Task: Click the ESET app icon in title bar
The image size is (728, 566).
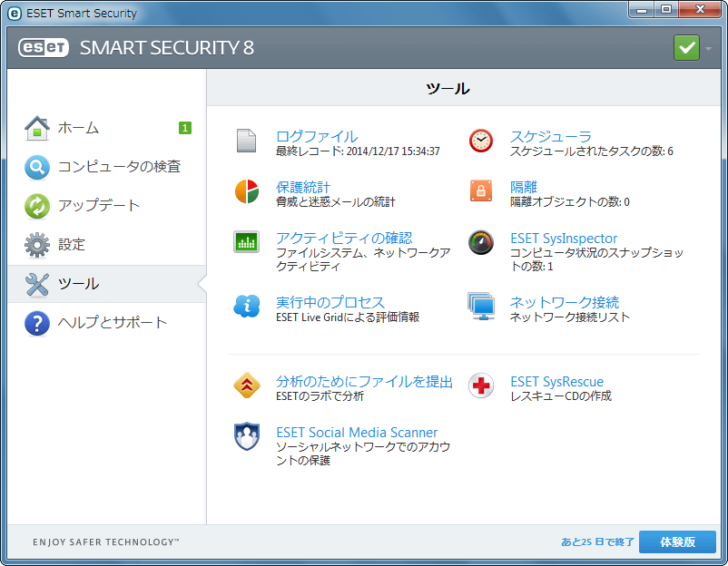Action: coord(15,14)
